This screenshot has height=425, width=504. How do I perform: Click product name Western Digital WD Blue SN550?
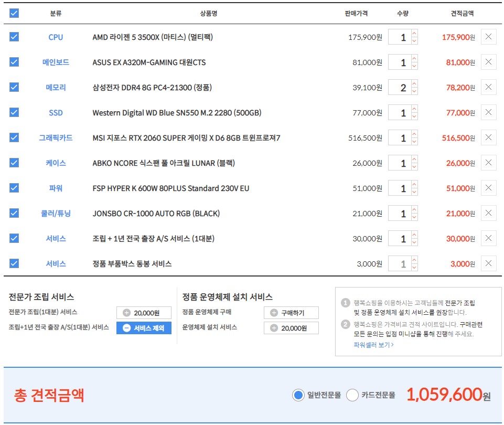point(177,113)
